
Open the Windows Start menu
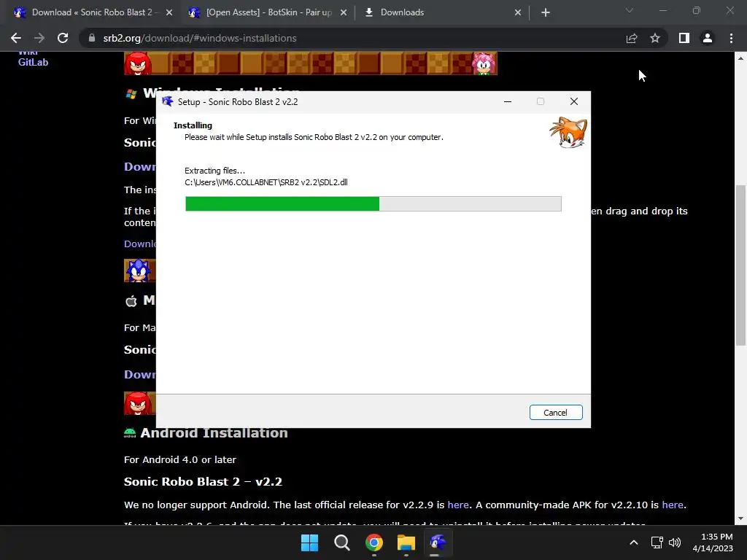[309, 542]
